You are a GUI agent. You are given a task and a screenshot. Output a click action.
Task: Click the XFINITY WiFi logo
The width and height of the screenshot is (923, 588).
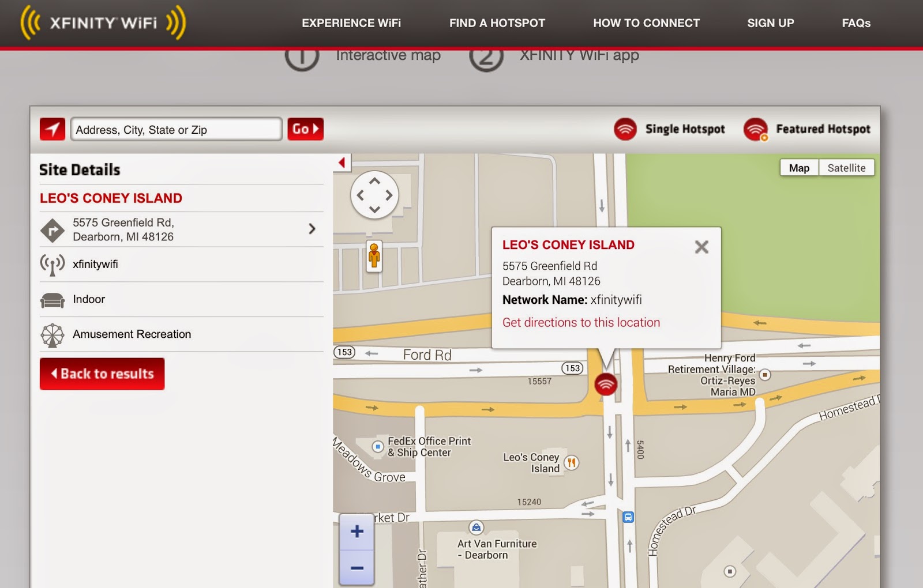(x=103, y=23)
